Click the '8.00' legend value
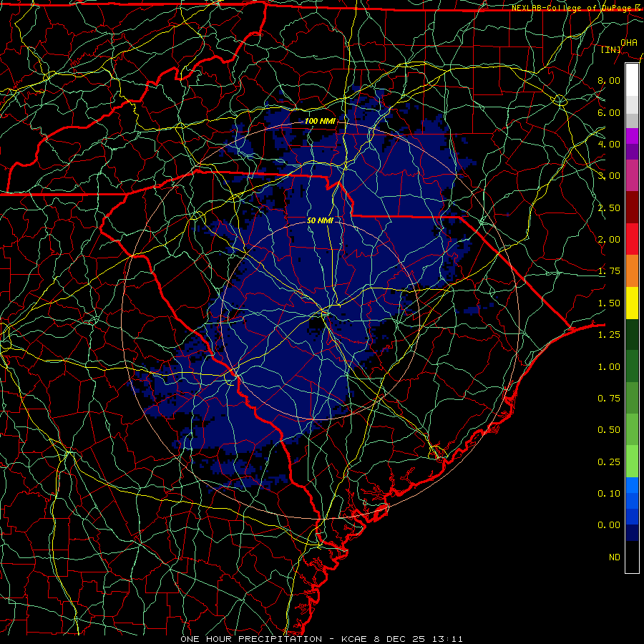 (609, 80)
